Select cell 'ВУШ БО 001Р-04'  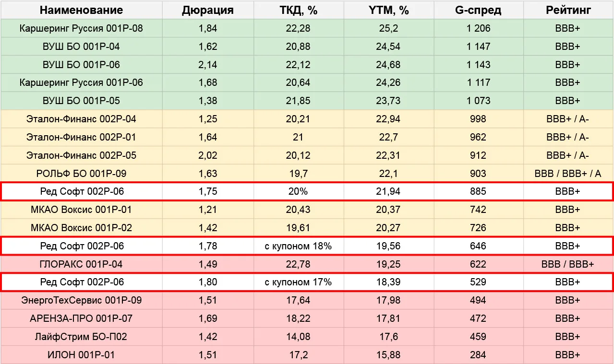pyautogui.click(x=81, y=47)
